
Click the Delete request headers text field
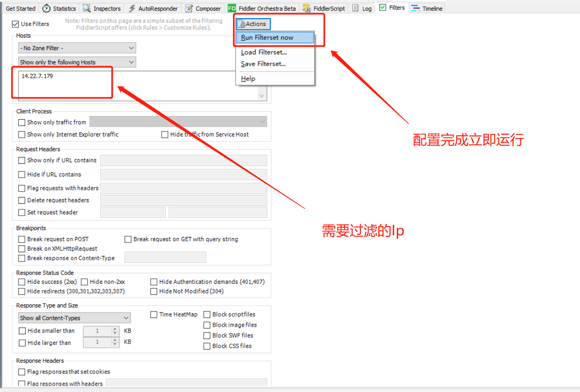pyautogui.click(x=184, y=200)
